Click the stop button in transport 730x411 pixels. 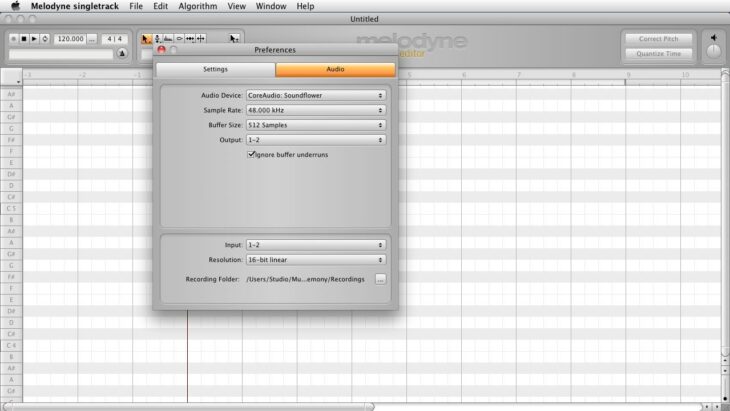tap(23, 39)
